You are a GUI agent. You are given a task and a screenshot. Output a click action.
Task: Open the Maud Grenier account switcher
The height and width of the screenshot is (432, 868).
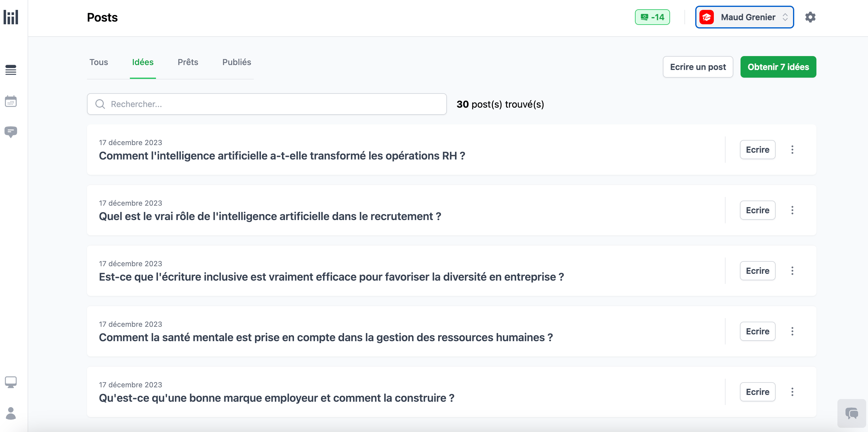coord(744,17)
